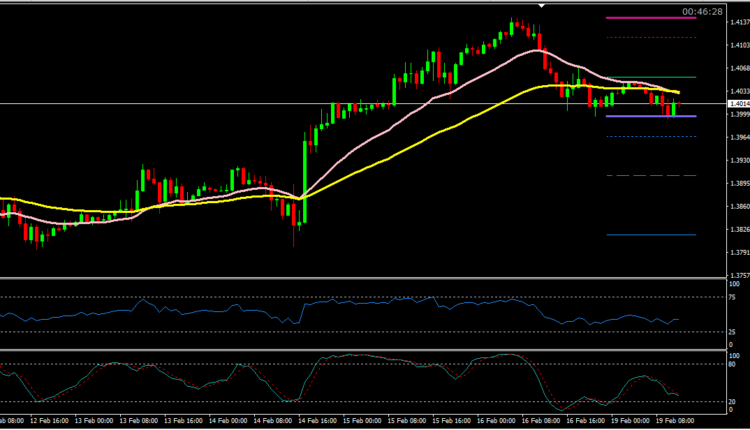Click the 75 level label in RSI panel

[x=734, y=297]
